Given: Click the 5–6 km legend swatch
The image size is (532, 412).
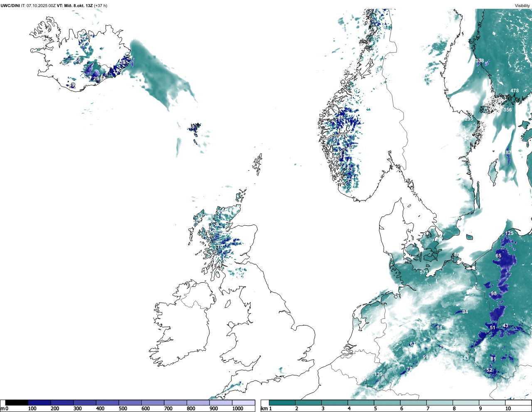Looking at the screenshot, I should click(x=387, y=402).
